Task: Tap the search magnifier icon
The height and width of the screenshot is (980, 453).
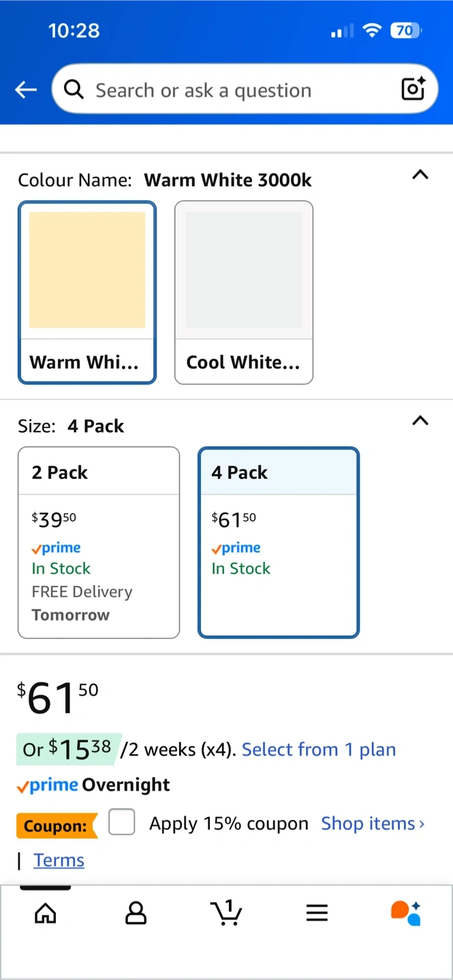Action: coord(74,89)
